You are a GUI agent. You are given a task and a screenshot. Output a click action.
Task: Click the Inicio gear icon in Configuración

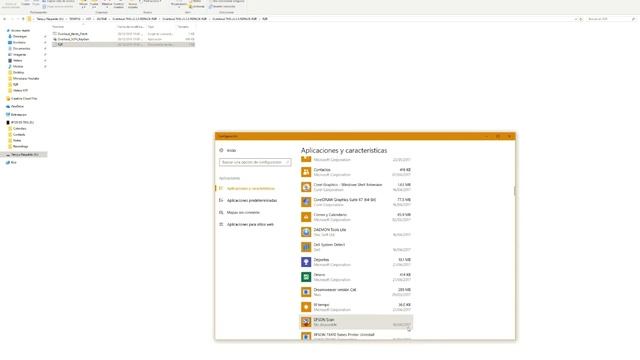coord(221,150)
